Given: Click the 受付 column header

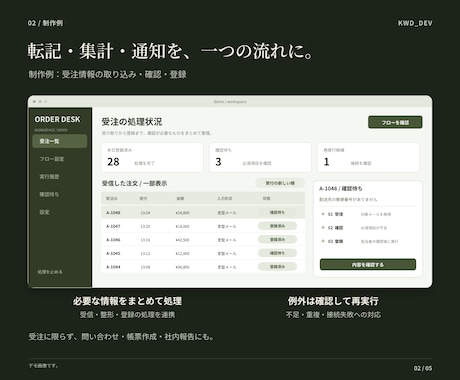Looking at the screenshot, I should (143, 198).
